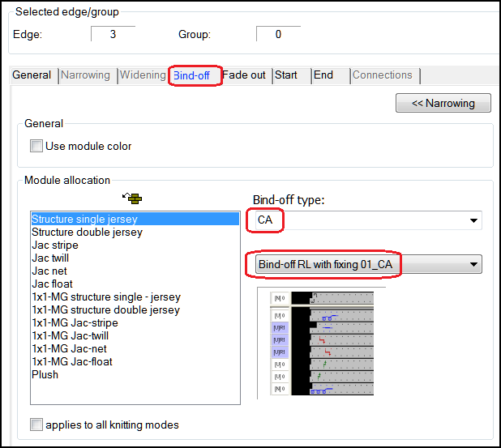Enable the Use module color checkbox
Screen dimensions: 501x448
tap(36, 147)
